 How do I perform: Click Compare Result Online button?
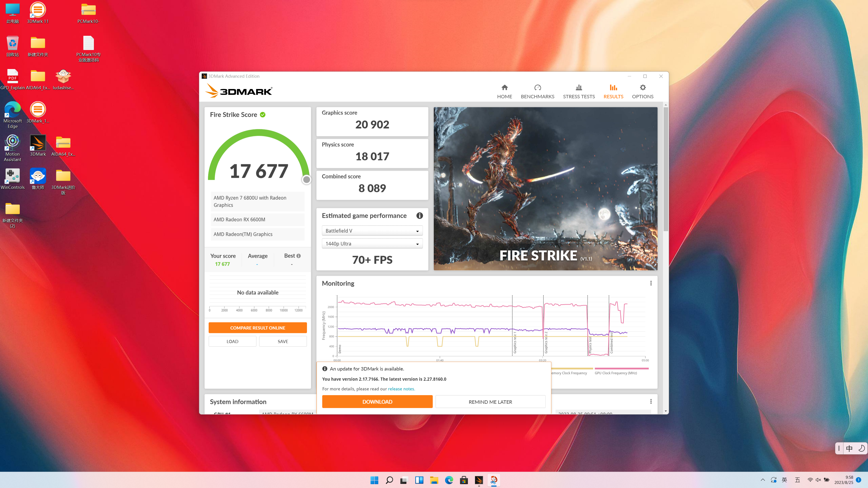coord(257,328)
